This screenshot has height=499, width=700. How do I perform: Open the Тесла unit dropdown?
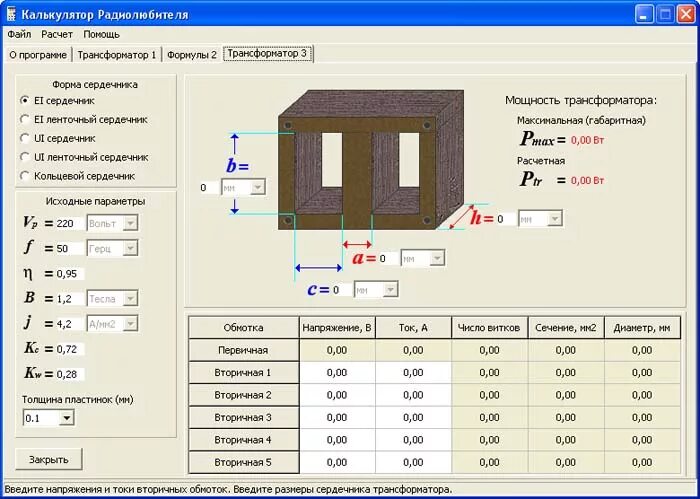pos(130,299)
